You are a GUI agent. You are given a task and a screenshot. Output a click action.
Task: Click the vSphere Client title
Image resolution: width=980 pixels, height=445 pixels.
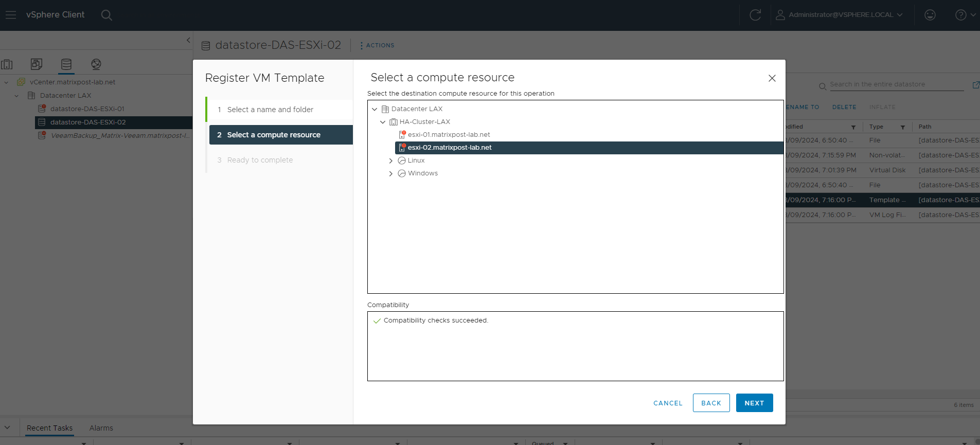pyautogui.click(x=55, y=15)
